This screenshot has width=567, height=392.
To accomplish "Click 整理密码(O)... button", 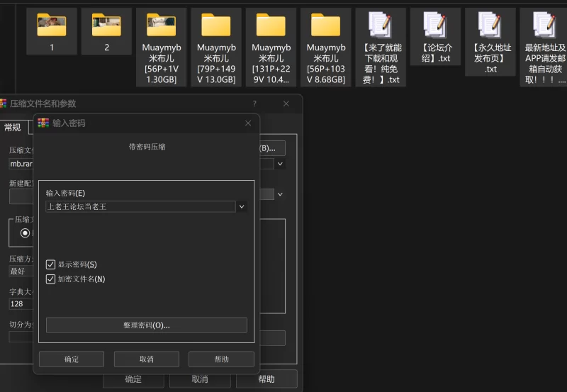I will pos(147,325).
